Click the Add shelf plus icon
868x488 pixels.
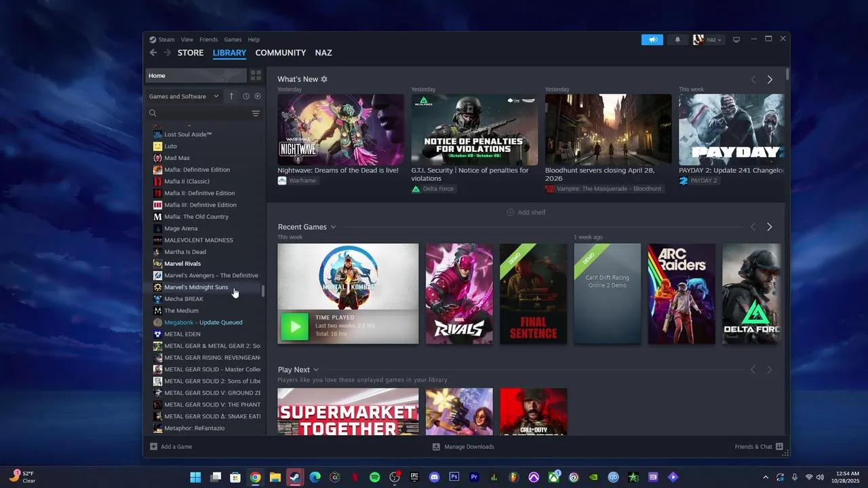coord(510,212)
